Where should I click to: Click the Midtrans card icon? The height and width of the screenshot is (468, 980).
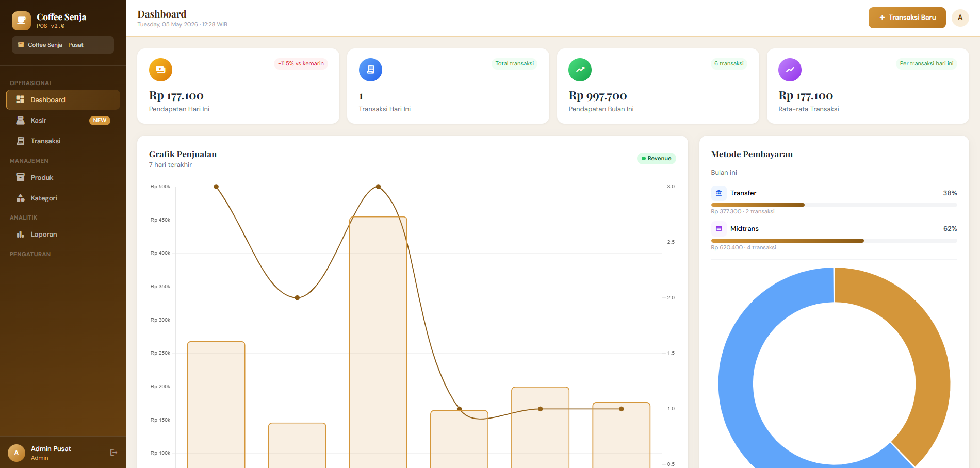tap(718, 228)
